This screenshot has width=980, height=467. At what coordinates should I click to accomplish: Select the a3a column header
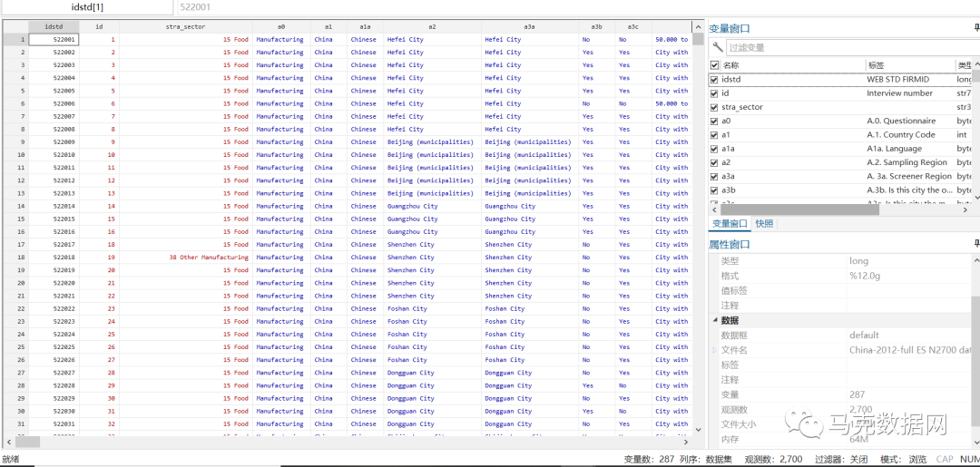529,26
